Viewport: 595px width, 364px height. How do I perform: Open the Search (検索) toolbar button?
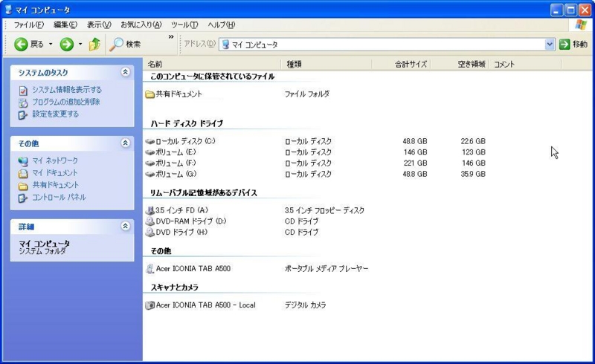pyautogui.click(x=125, y=45)
